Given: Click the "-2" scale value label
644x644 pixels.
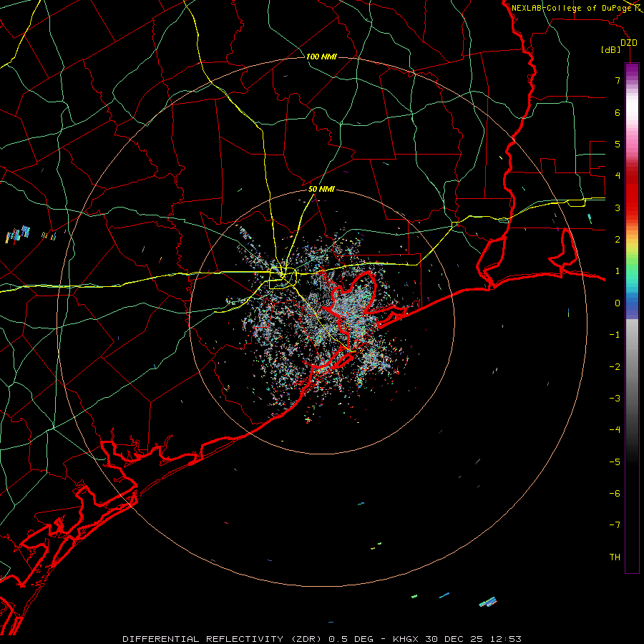Looking at the screenshot, I should pos(615,367).
